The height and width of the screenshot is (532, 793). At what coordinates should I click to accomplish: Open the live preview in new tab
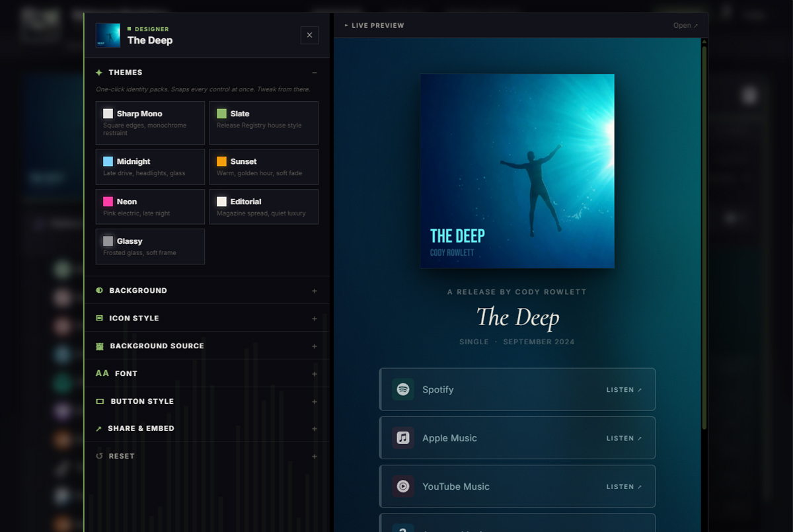click(x=685, y=26)
